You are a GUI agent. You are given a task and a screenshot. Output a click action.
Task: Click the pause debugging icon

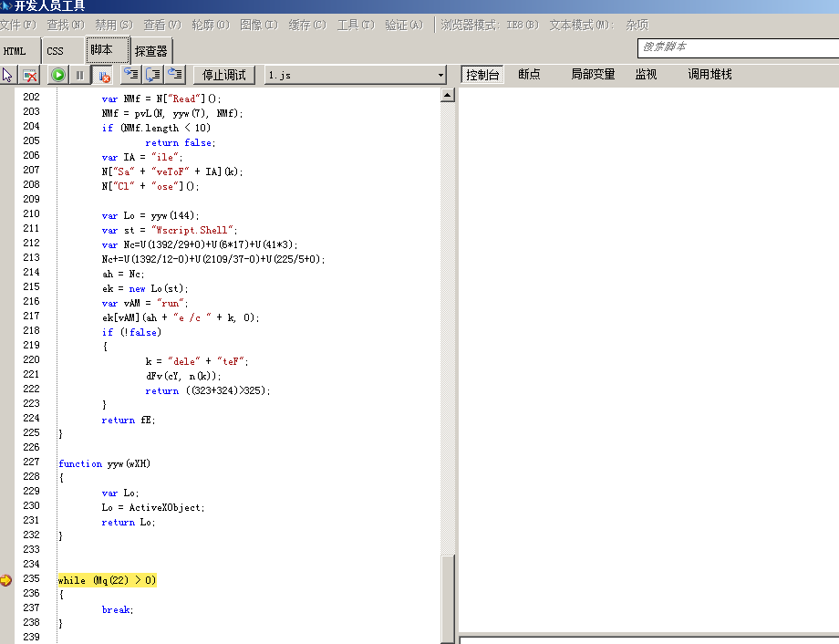[x=79, y=75]
